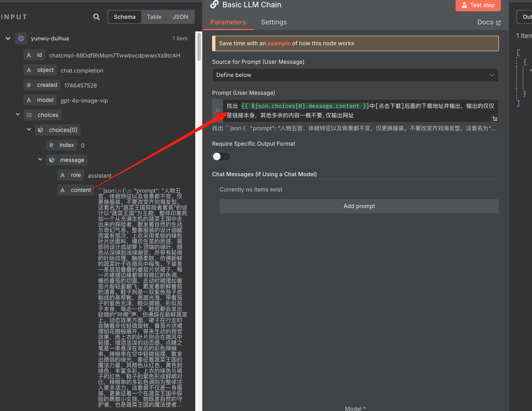
Task: Click the string type icon beside content
Action: pos(63,190)
